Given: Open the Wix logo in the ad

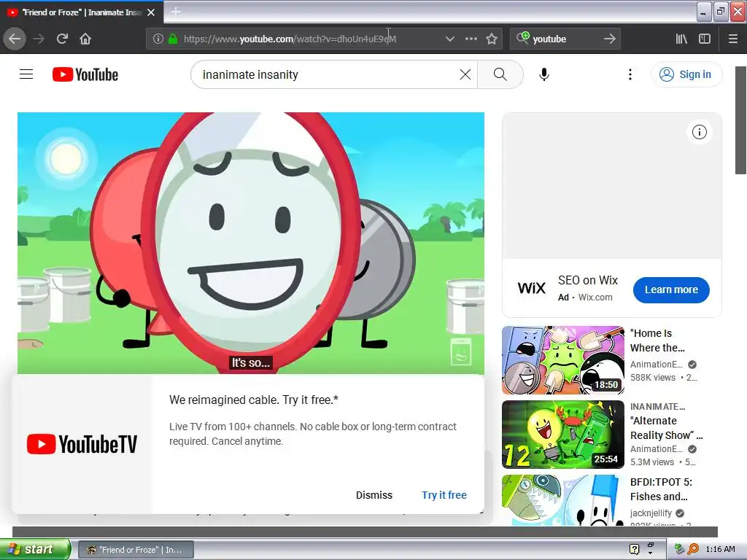Looking at the screenshot, I should pyautogui.click(x=532, y=289).
